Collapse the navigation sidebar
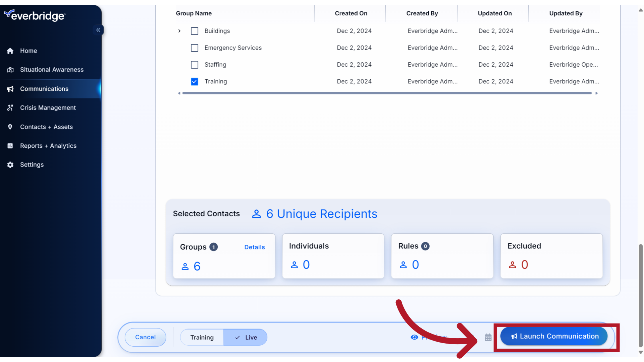Image resolution: width=644 pixels, height=362 pixels. pyautogui.click(x=98, y=30)
